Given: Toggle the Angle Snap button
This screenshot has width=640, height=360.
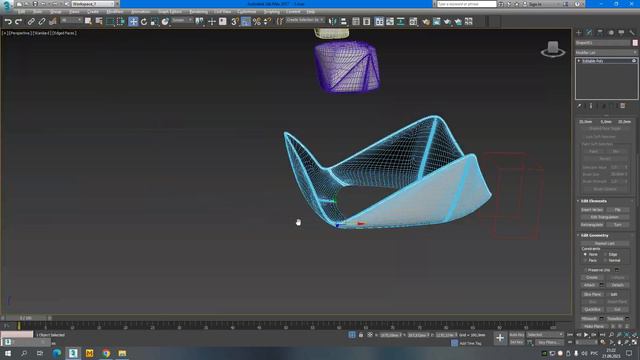Looking at the screenshot, I should click(246, 22).
